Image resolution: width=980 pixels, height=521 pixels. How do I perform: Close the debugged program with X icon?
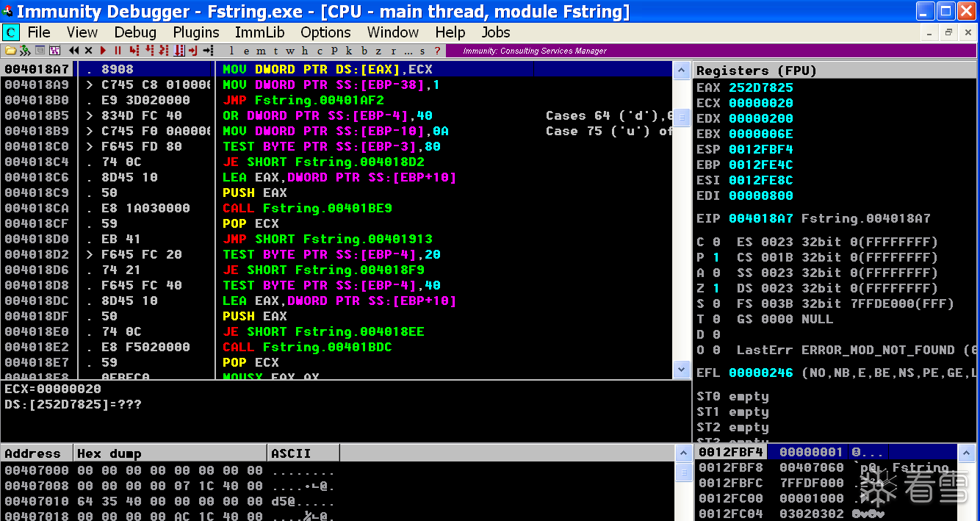88,51
